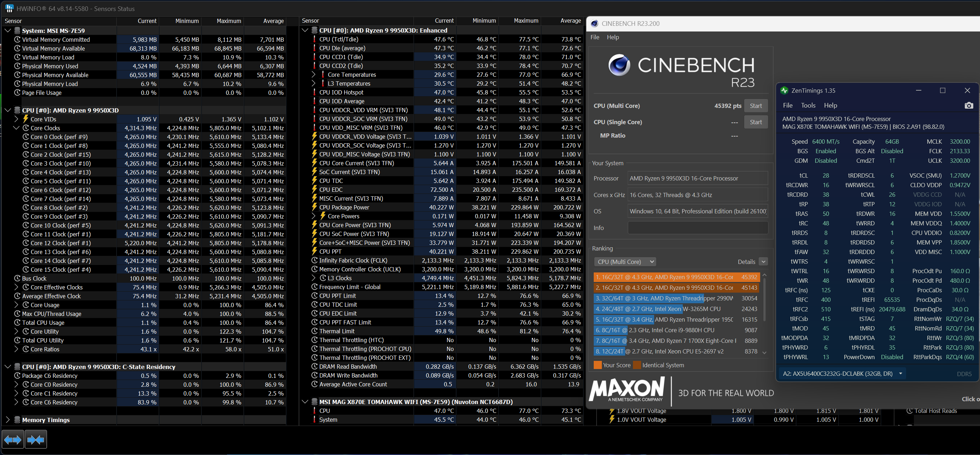980x455 pixels.
Task: Click the clock icon next to Bus Clock
Action: pyautogui.click(x=17, y=278)
